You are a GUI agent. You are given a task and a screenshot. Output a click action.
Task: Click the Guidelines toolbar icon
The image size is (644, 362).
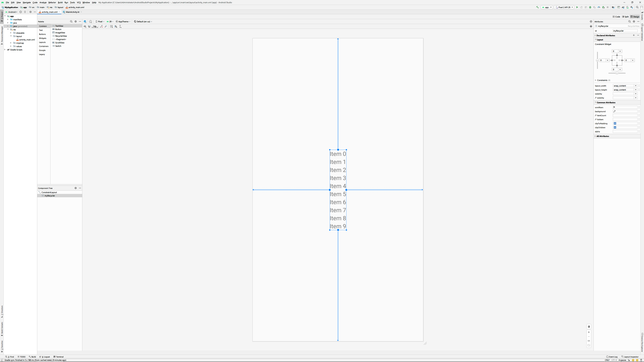pos(120,26)
